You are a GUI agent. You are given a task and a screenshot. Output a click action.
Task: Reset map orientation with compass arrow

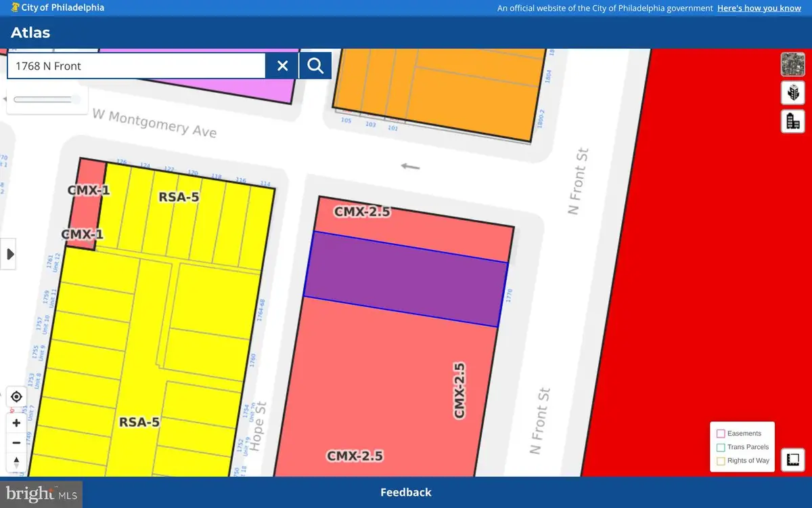[x=17, y=463]
